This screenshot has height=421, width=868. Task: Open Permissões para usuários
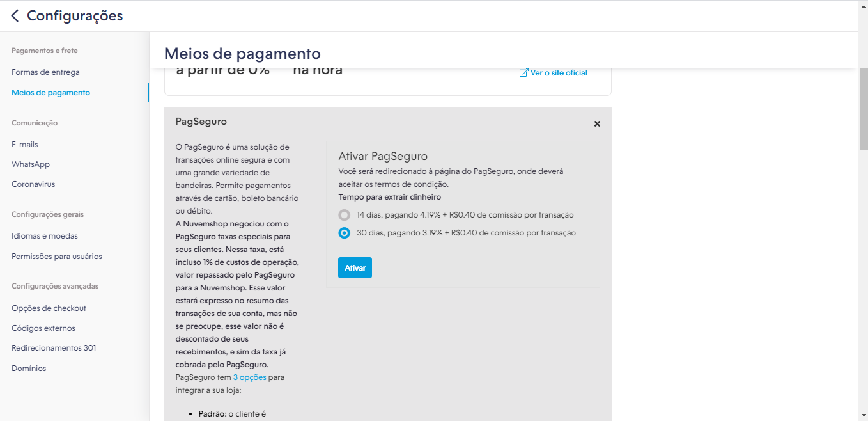pos(57,257)
